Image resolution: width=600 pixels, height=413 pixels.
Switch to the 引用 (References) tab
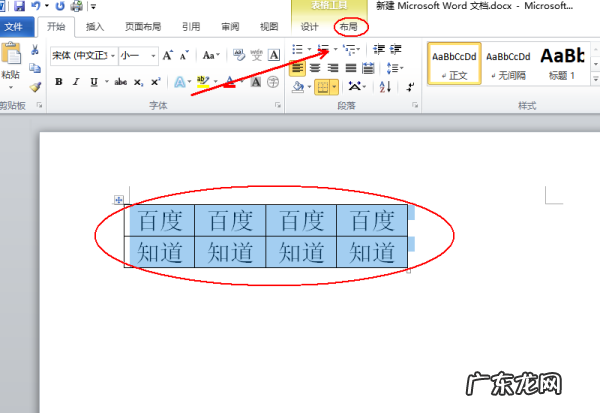point(191,27)
